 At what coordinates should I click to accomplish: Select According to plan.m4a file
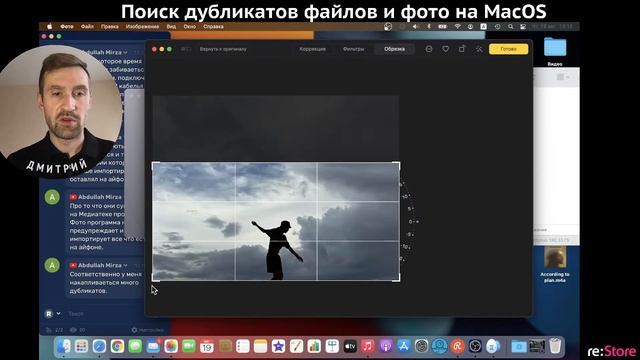pyautogui.click(x=555, y=264)
